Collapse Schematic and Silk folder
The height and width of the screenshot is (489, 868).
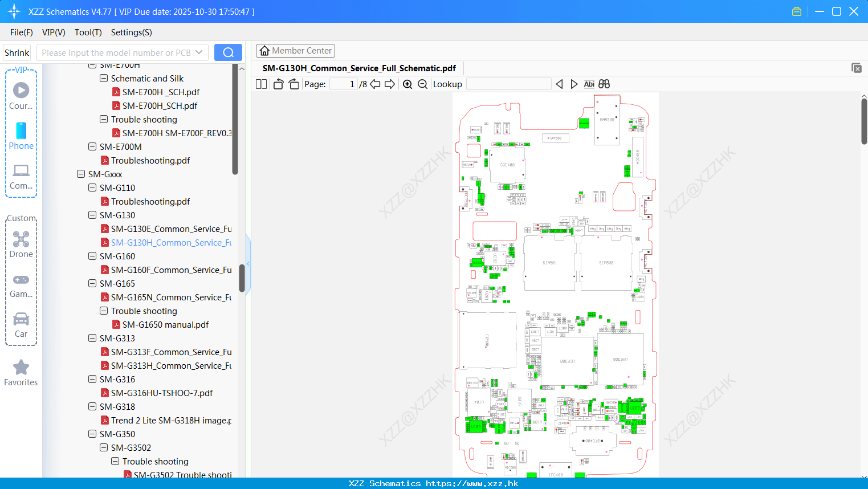click(104, 79)
